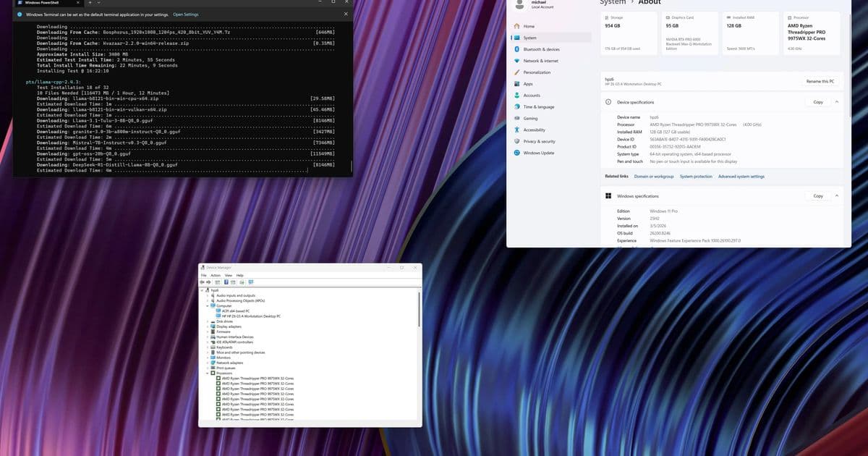Click Scan for hardware changes toolbar icon
Screen dimensions: 868x456
pos(250,282)
